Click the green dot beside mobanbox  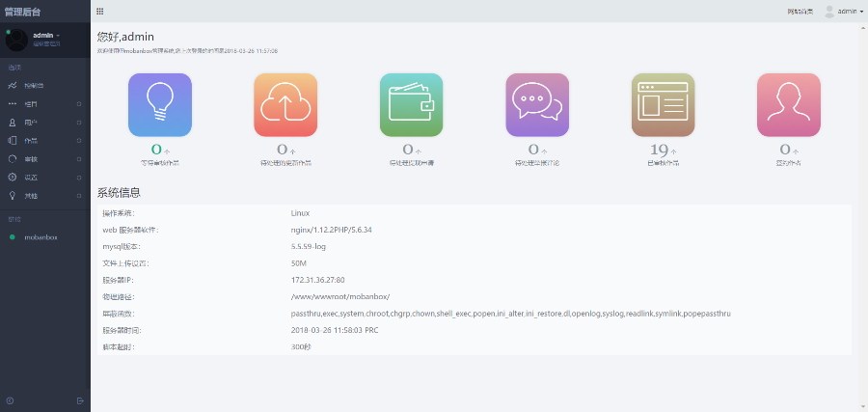click(13, 237)
